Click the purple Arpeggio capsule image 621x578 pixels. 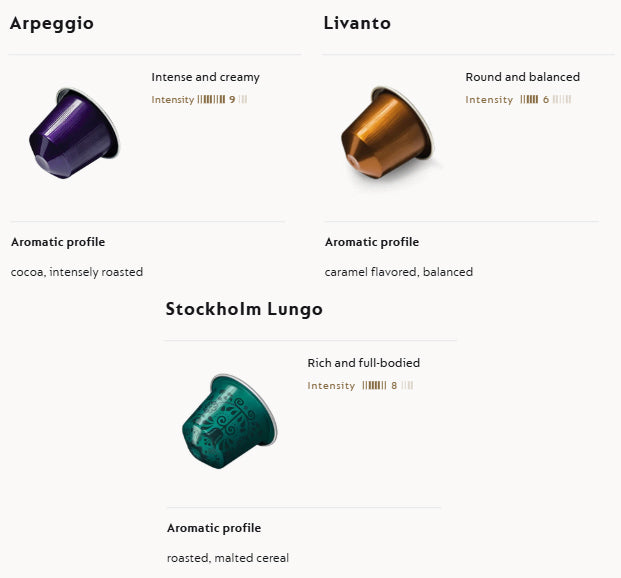[73, 134]
